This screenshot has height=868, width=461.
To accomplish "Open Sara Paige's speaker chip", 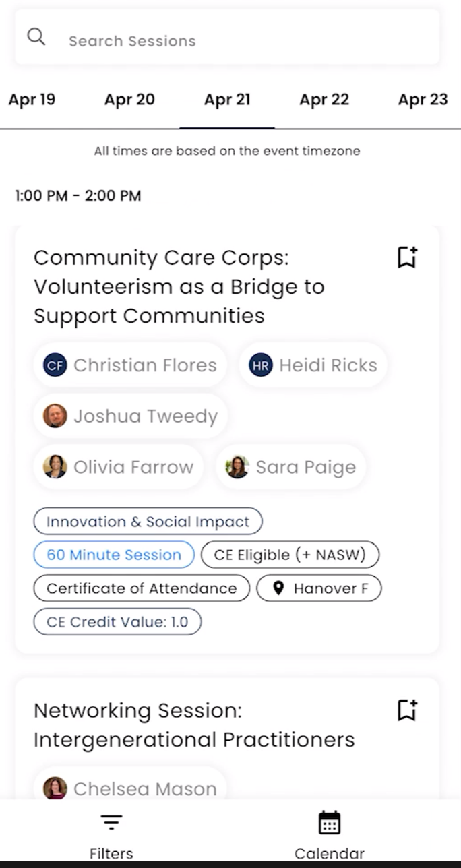I will click(x=291, y=467).
